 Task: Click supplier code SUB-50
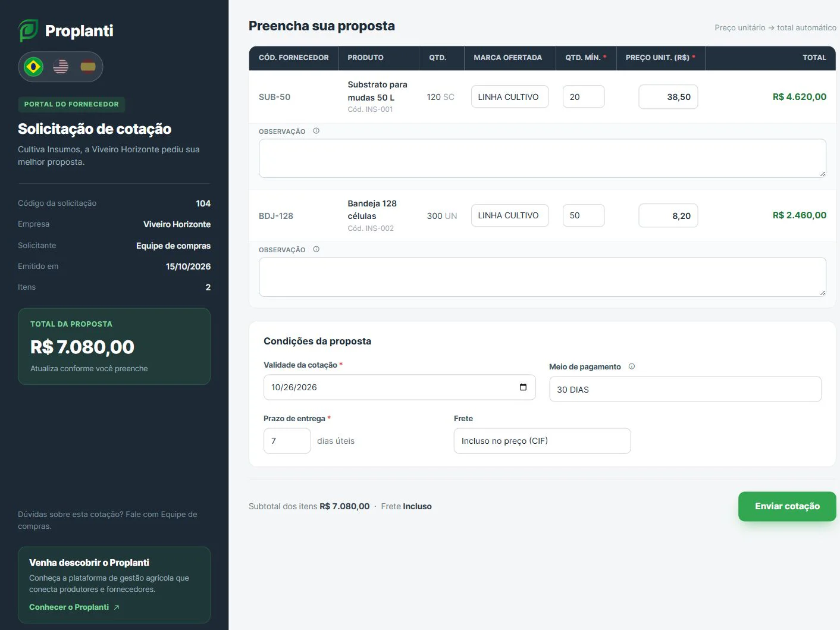(x=274, y=97)
